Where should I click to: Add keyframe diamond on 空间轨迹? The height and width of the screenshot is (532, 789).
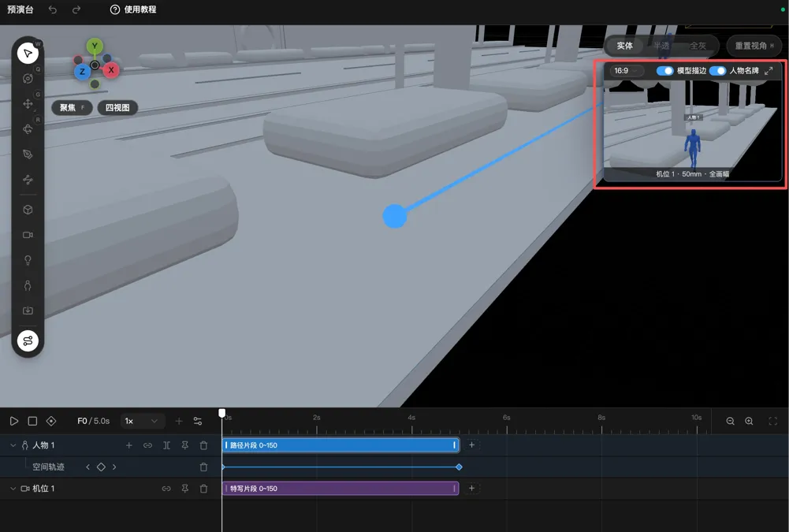click(101, 467)
